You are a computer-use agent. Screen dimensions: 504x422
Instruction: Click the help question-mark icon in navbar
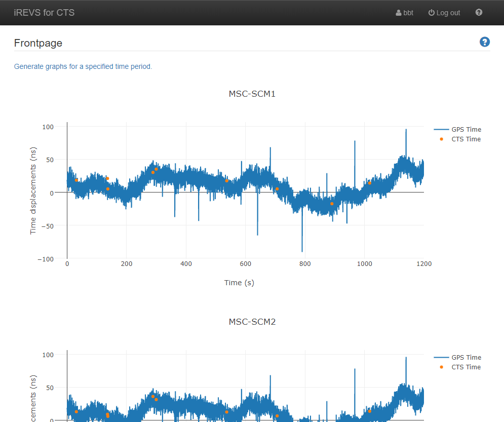click(479, 13)
